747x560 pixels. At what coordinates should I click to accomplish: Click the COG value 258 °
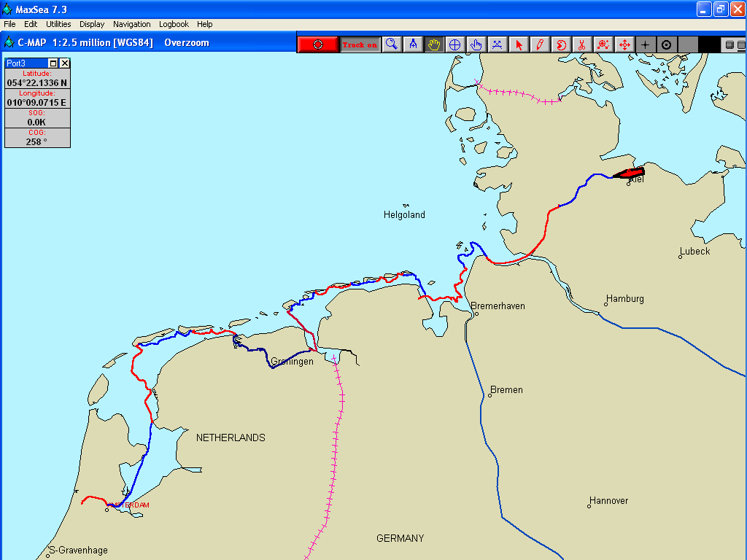click(x=37, y=142)
